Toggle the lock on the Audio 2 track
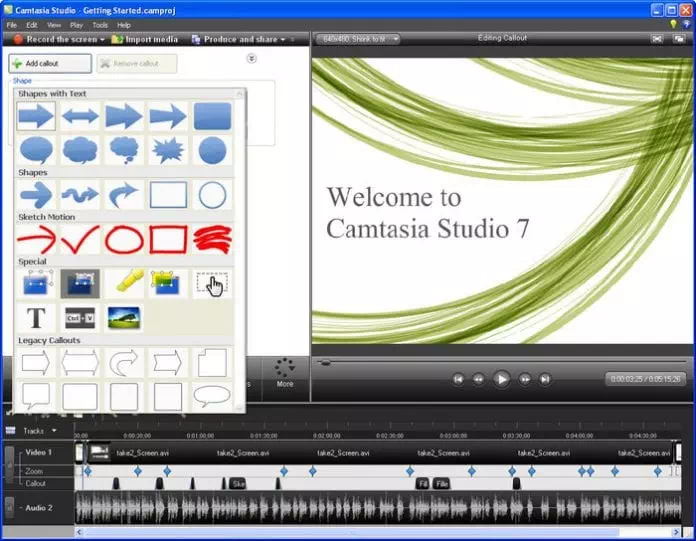 [9, 507]
